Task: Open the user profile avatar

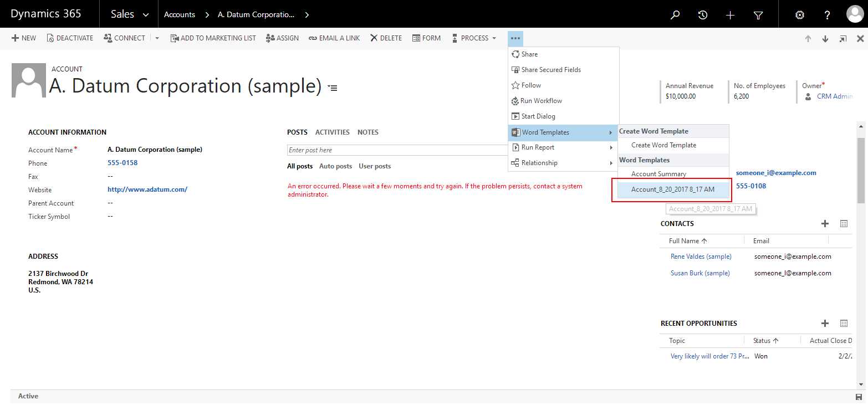Action: click(x=855, y=14)
